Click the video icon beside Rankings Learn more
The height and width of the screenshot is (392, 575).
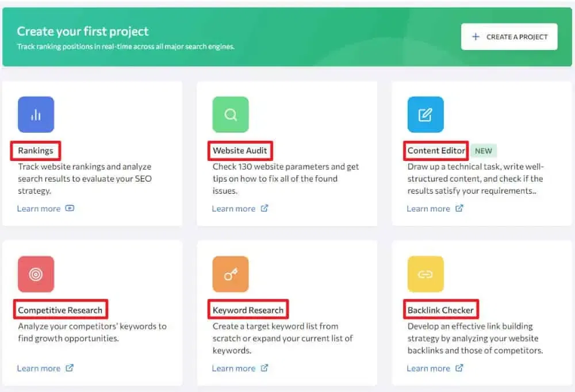tap(70, 209)
